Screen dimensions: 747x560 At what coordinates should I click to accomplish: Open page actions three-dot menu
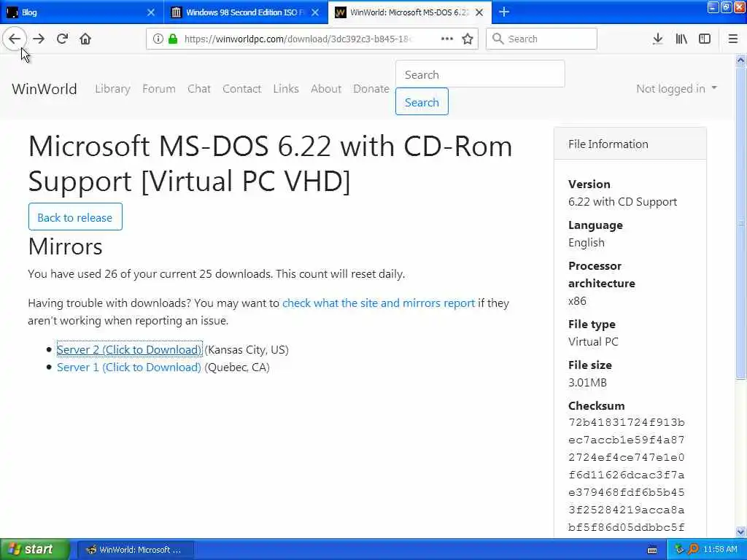[x=447, y=39]
